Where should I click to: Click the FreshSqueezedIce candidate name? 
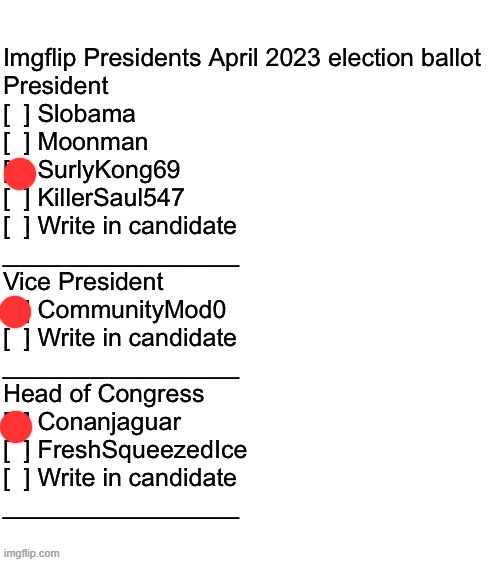(x=143, y=451)
